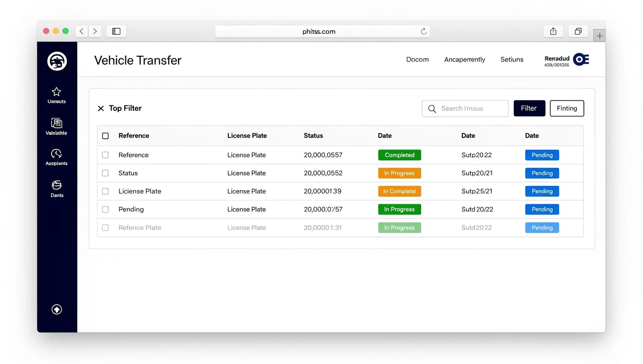Go back with the browser back arrow
Screen dimensions: 643x364
pos(82,31)
